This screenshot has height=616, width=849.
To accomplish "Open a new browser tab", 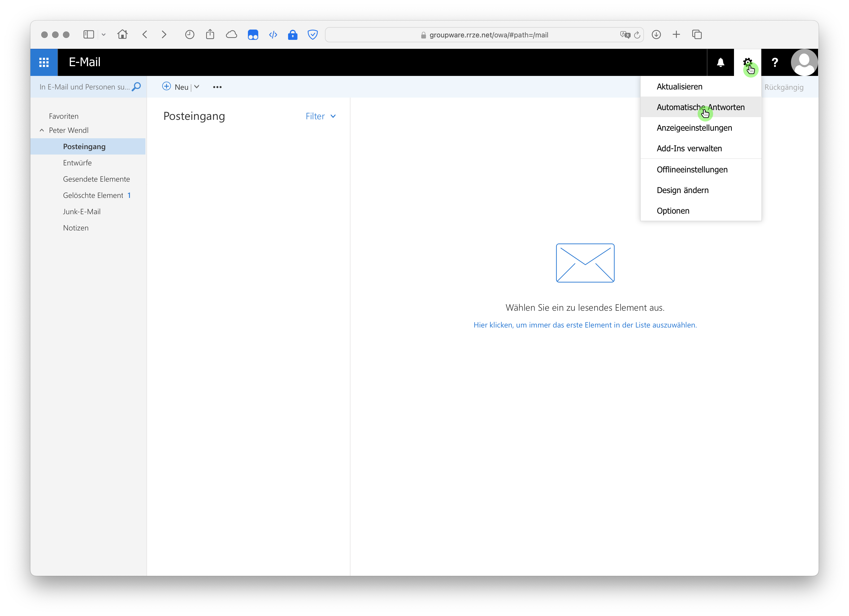I will (676, 35).
